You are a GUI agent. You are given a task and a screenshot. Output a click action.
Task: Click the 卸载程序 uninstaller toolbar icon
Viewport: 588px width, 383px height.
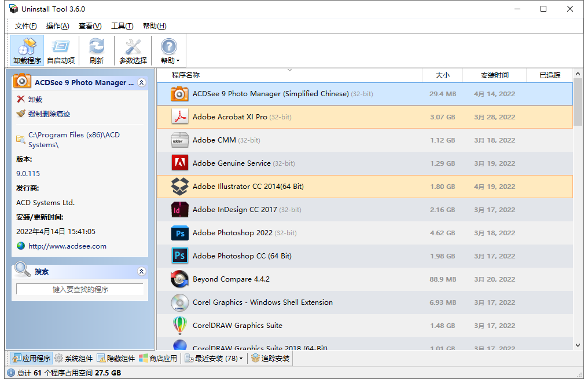pos(27,50)
